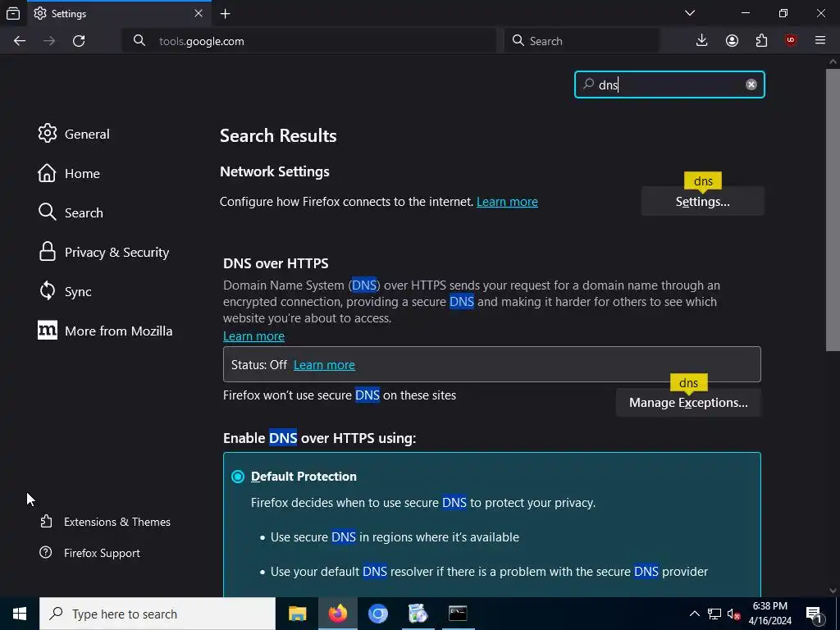The height and width of the screenshot is (630, 840).
Task: Open the notification center icon
Action: coord(814,614)
